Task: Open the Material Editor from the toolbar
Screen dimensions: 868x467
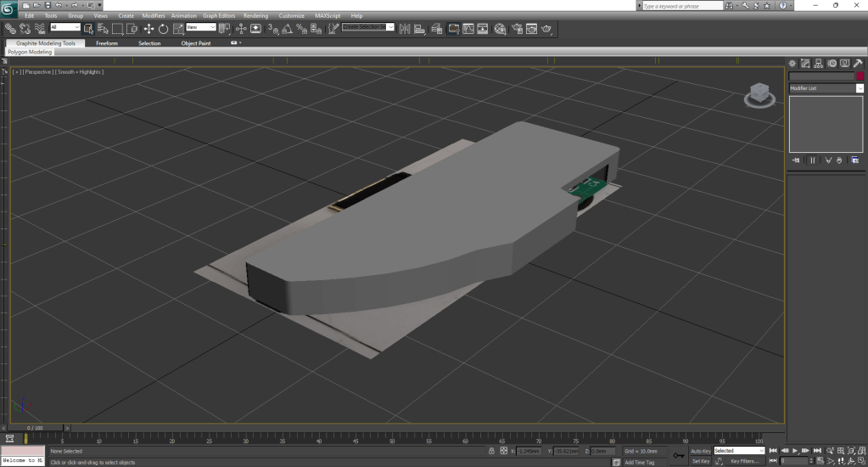Action: click(x=500, y=29)
